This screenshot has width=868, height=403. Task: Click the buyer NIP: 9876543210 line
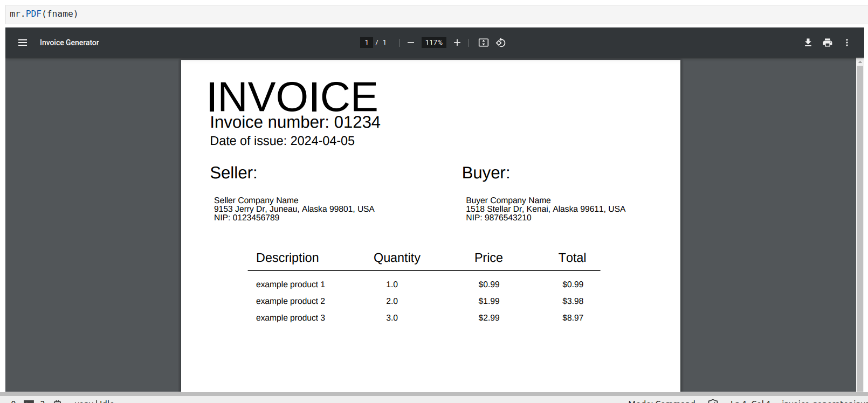[x=499, y=218]
